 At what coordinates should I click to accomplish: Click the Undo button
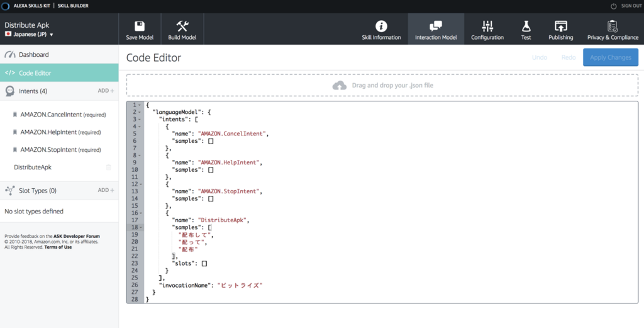(539, 57)
